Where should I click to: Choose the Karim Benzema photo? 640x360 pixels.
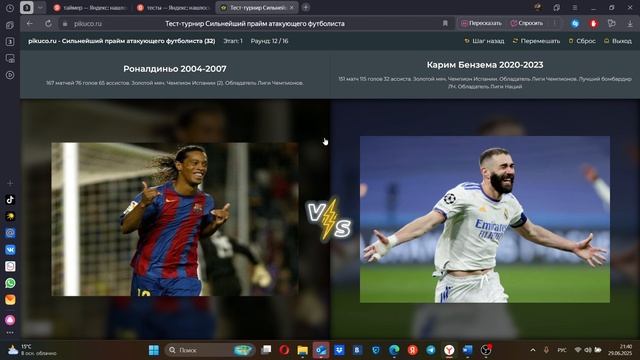pyautogui.click(x=485, y=219)
